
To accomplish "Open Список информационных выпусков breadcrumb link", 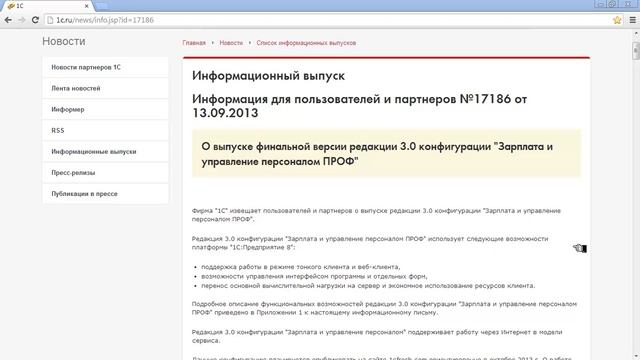I will (x=306, y=43).
